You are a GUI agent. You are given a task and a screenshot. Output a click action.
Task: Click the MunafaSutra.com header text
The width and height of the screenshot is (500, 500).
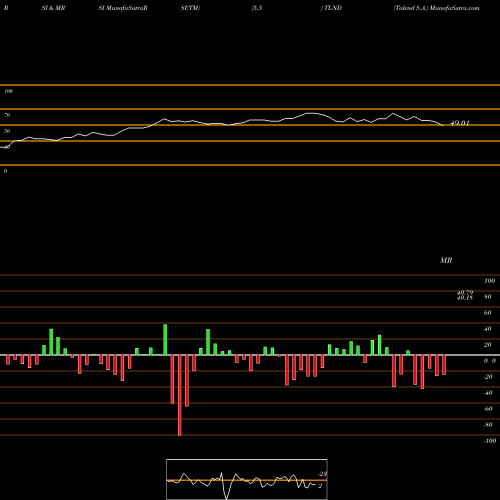tap(455, 8)
